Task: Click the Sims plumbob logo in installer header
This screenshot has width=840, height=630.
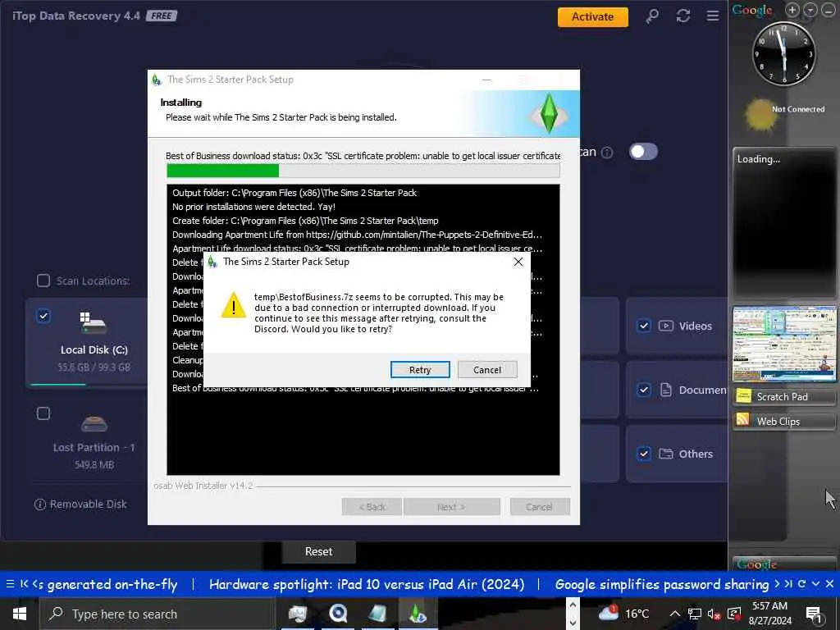Action: coord(548,113)
